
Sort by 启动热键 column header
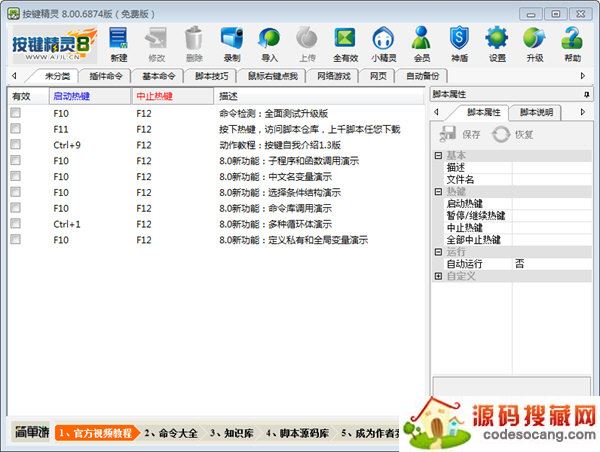[90, 96]
